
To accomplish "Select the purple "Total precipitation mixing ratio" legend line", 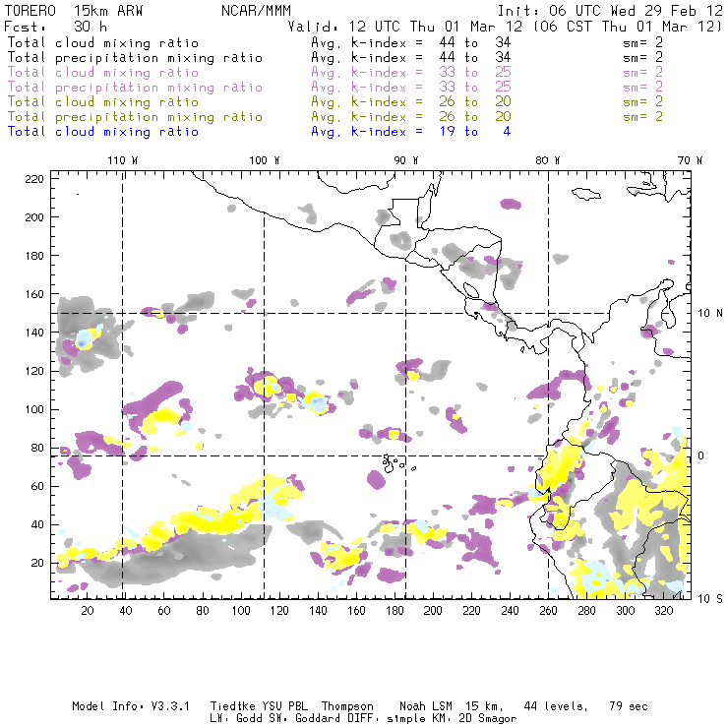I will click(135, 88).
